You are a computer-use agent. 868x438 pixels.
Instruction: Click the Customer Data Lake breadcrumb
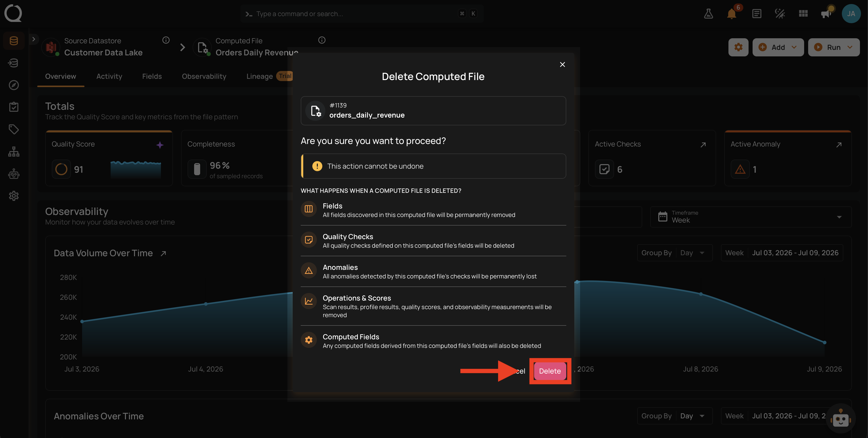[x=103, y=53]
